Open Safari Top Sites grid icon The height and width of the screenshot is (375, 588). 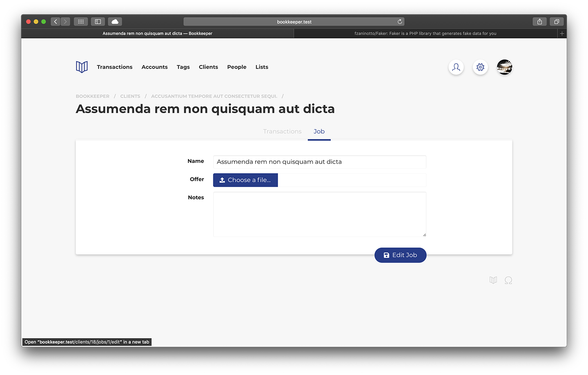click(x=81, y=22)
